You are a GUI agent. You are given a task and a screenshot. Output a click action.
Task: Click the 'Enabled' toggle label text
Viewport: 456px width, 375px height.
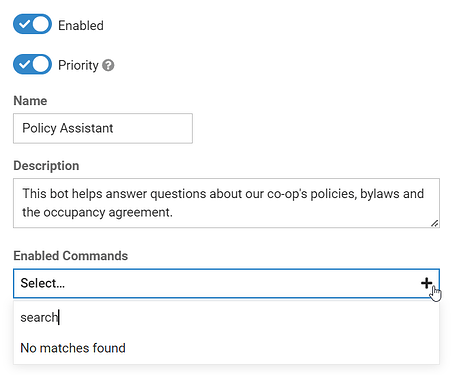[x=81, y=25]
